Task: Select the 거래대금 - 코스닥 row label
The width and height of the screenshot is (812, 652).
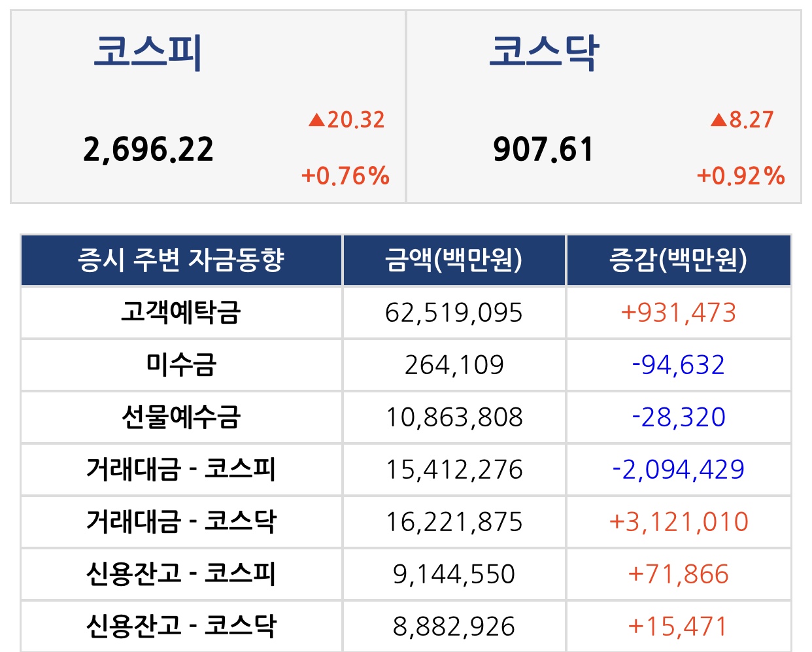Action: pyautogui.click(x=181, y=521)
